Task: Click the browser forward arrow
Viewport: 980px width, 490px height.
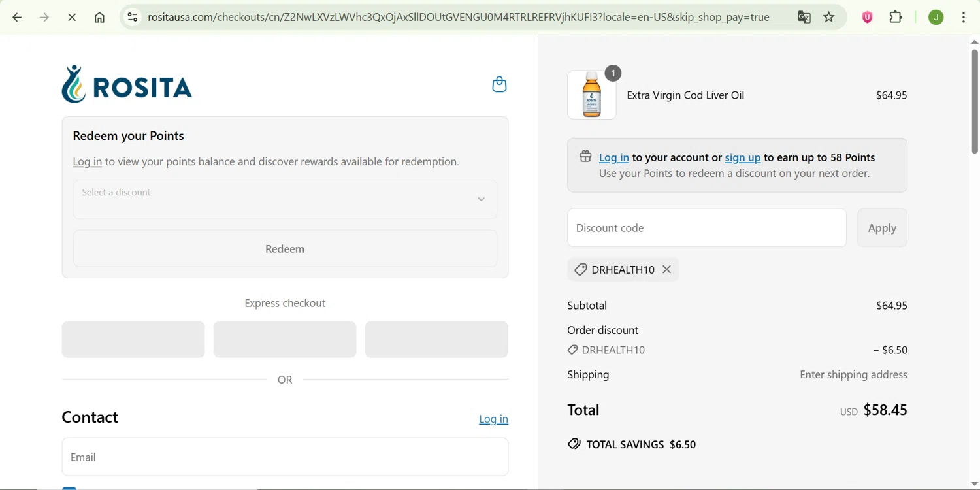Action: pyautogui.click(x=44, y=17)
